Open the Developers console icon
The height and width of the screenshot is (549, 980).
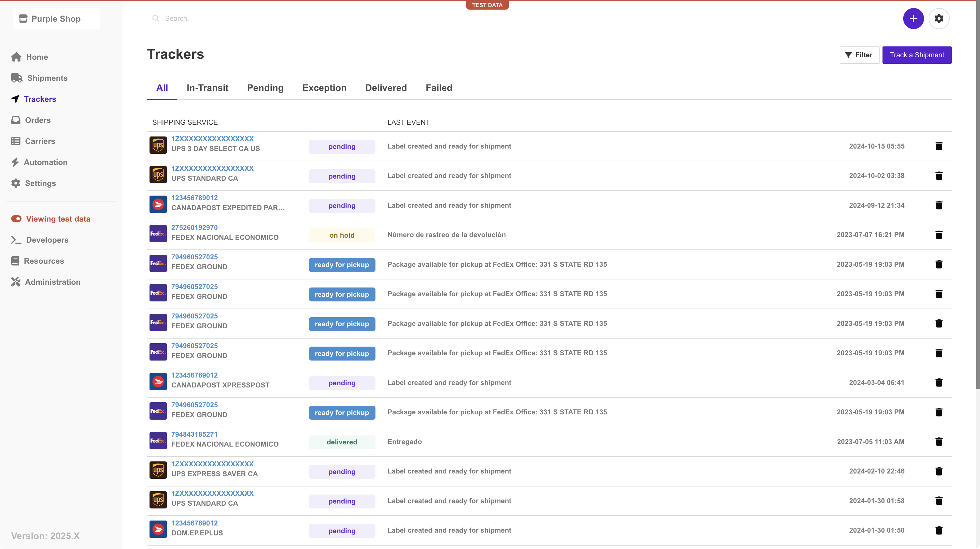pos(16,240)
